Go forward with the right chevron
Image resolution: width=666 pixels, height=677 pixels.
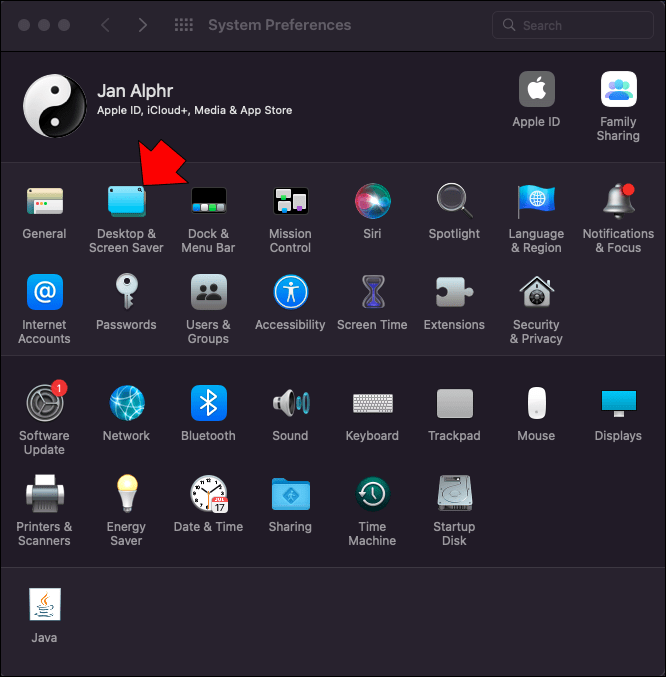143,25
